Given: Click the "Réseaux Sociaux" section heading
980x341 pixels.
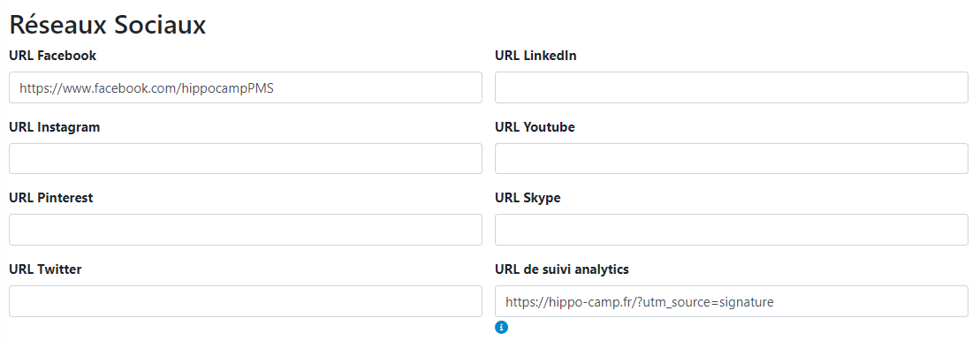Looking at the screenshot, I should coord(108,25).
